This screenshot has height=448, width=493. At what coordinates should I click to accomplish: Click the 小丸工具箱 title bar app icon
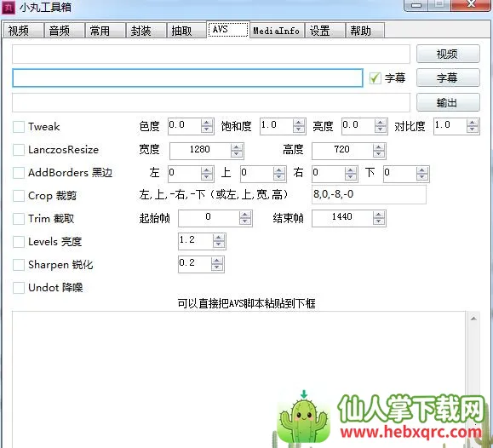coord(9,8)
